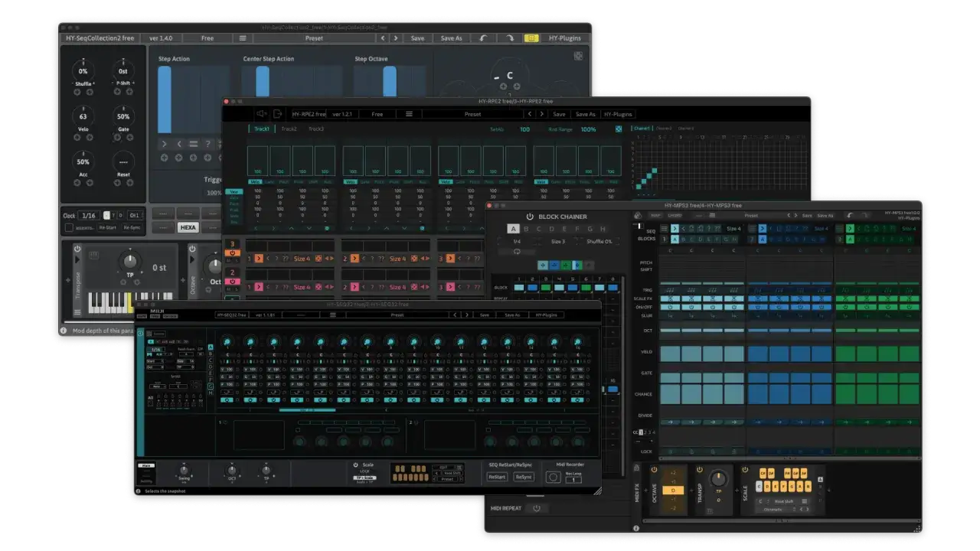The width and height of the screenshot is (980, 551).
Task: Open the Size 3 selector in Block Chainer
Action: click(x=557, y=241)
